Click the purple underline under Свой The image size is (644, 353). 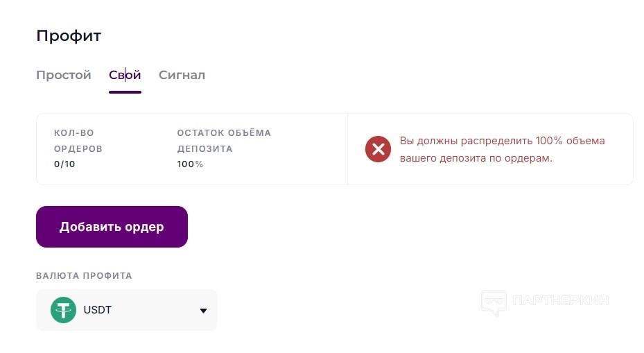click(125, 92)
